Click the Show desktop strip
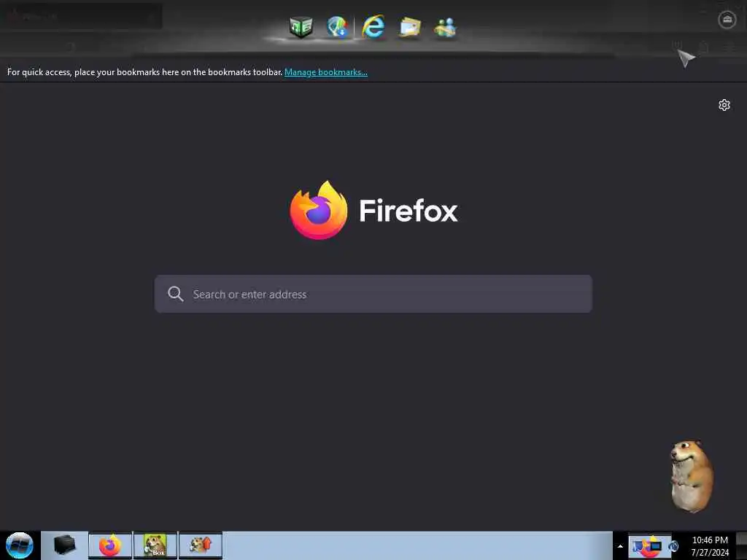 point(742,545)
